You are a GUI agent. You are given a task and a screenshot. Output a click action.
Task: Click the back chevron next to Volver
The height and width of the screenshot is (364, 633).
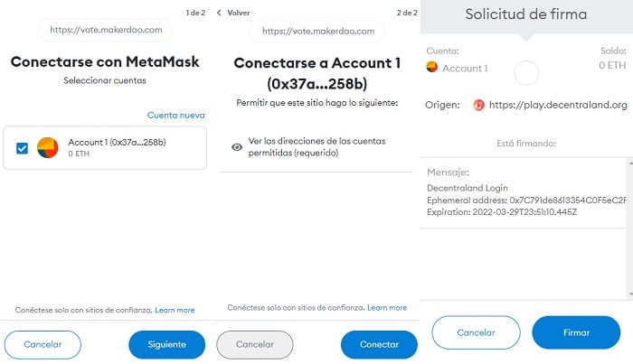click(219, 13)
